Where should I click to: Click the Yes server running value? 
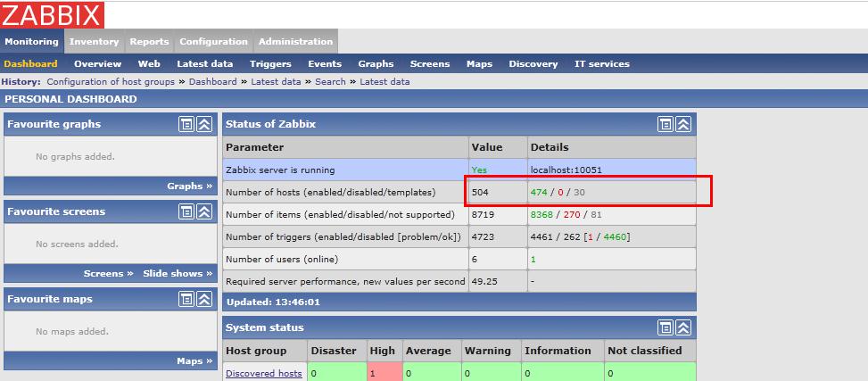pyautogui.click(x=479, y=170)
